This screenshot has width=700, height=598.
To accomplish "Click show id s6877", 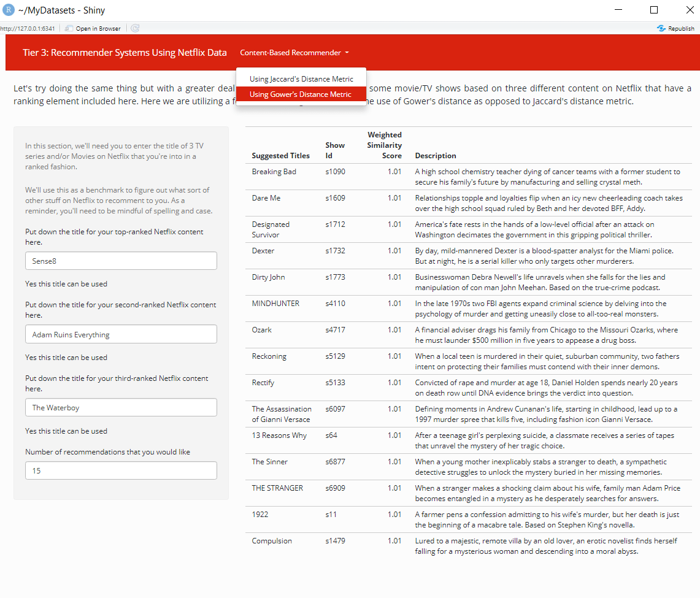I will pyautogui.click(x=335, y=461).
